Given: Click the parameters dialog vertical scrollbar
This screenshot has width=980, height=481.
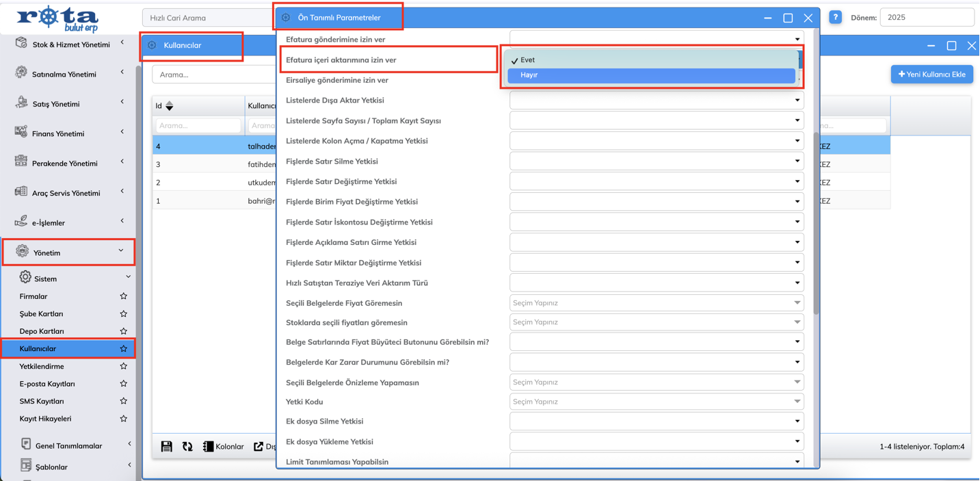Looking at the screenshot, I should pos(816,226).
